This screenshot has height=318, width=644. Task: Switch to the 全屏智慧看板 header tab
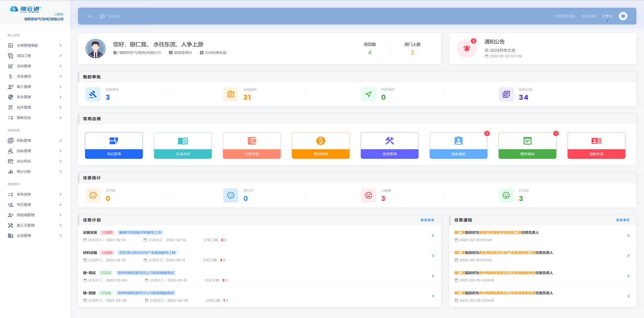pos(564,16)
